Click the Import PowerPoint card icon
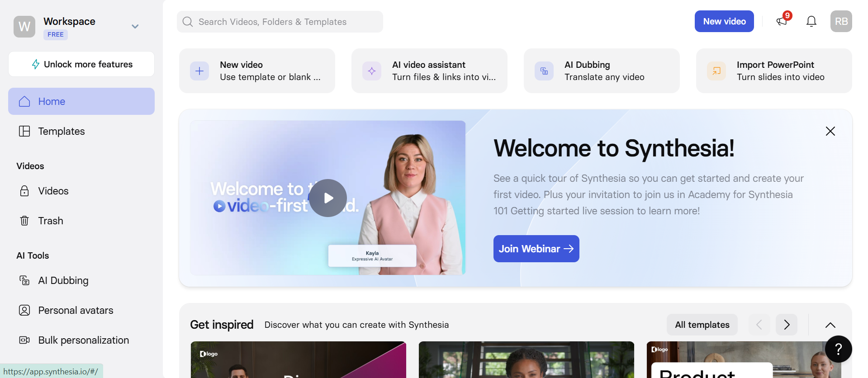 [x=716, y=71]
